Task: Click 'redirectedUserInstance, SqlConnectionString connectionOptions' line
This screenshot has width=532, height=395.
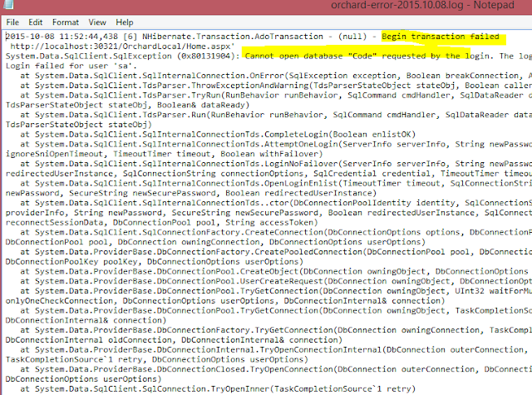Action: click(x=268, y=174)
